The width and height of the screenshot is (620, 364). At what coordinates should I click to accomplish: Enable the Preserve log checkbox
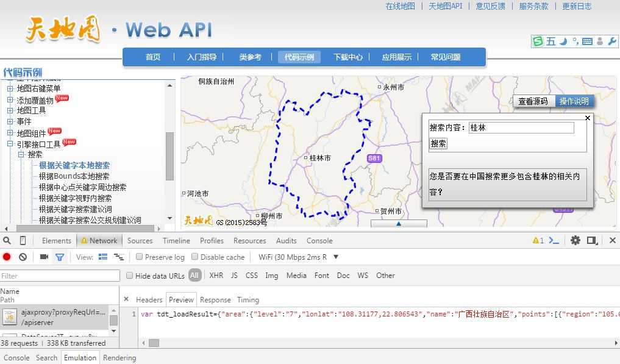pyautogui.click(x=139, y=257)
